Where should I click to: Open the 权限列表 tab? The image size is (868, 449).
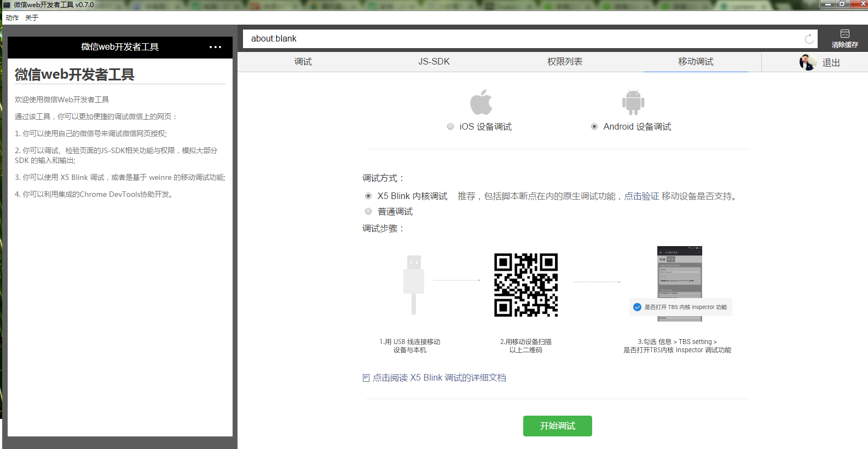[565, 62]
